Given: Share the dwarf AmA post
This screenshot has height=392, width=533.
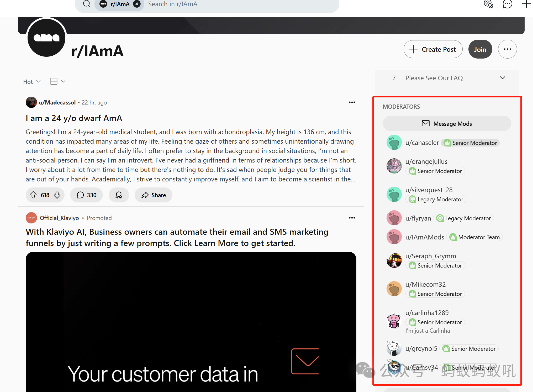Looking at the screenshot, I should pyautogui.click(x=154, y=195).
